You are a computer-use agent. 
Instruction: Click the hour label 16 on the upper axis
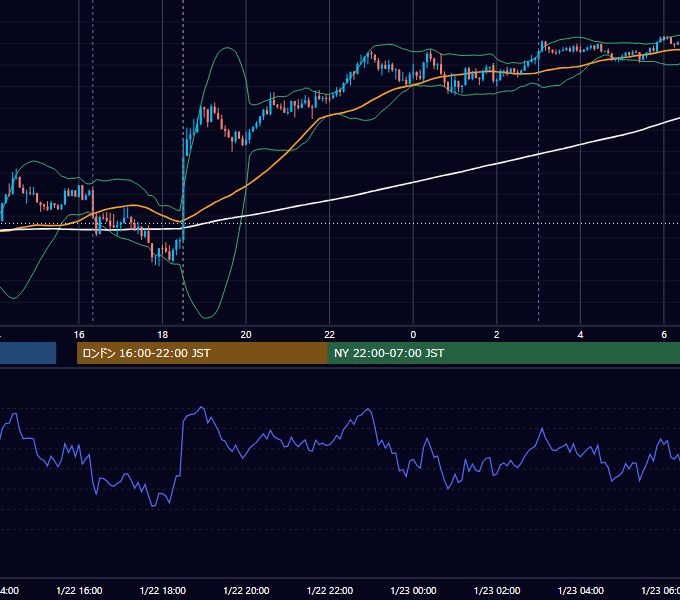79,335
